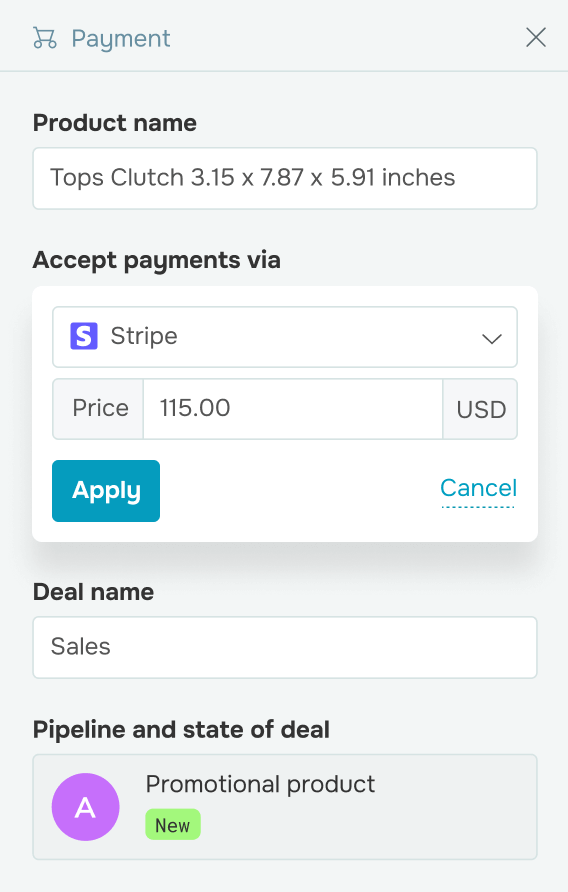Click the Deal name label
The image size is (568, 892).
[93, 592]
